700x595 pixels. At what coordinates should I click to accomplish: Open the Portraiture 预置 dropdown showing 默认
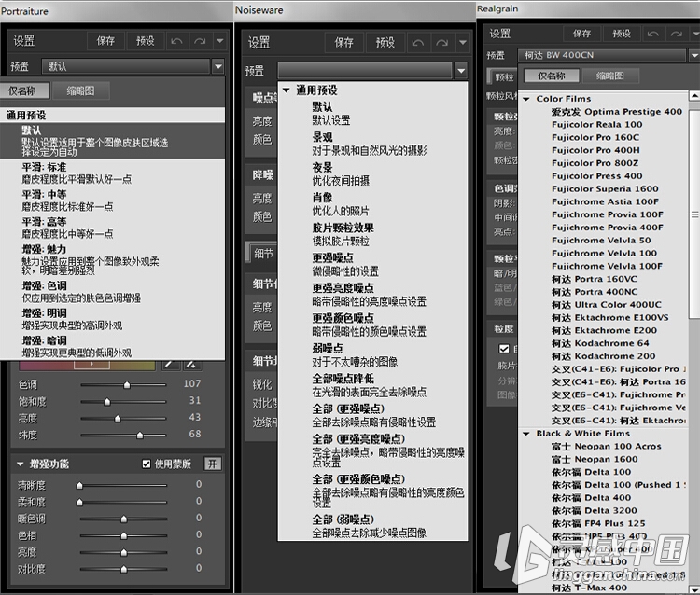click(133, 66)
